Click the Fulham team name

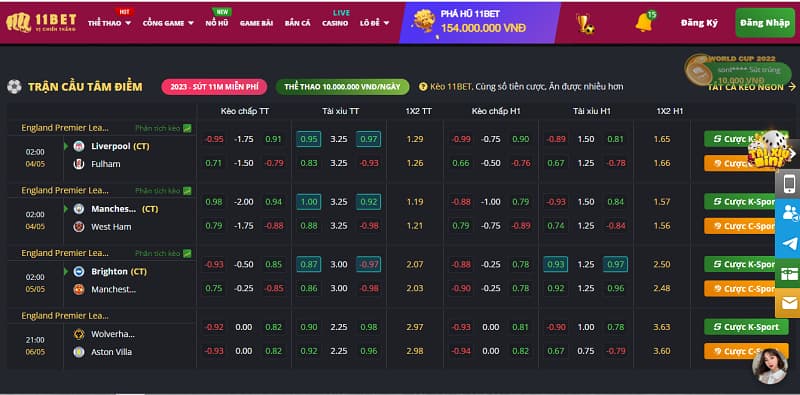point(106,164)
